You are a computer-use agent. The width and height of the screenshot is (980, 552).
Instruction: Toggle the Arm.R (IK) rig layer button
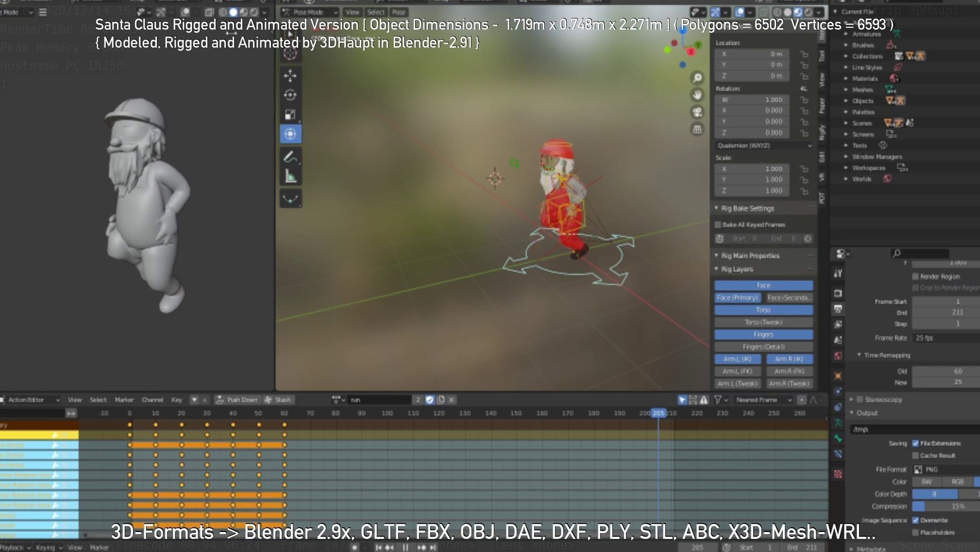789,359
